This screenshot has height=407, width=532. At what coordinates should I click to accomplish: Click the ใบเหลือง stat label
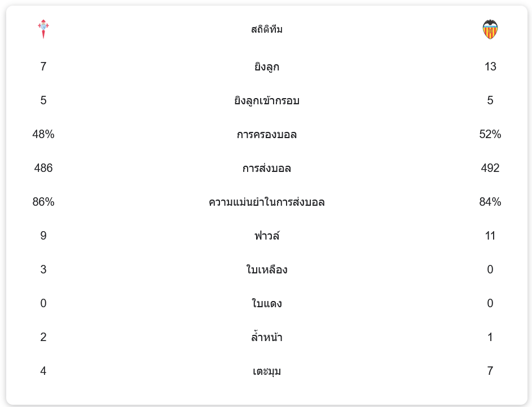point(266,270)
